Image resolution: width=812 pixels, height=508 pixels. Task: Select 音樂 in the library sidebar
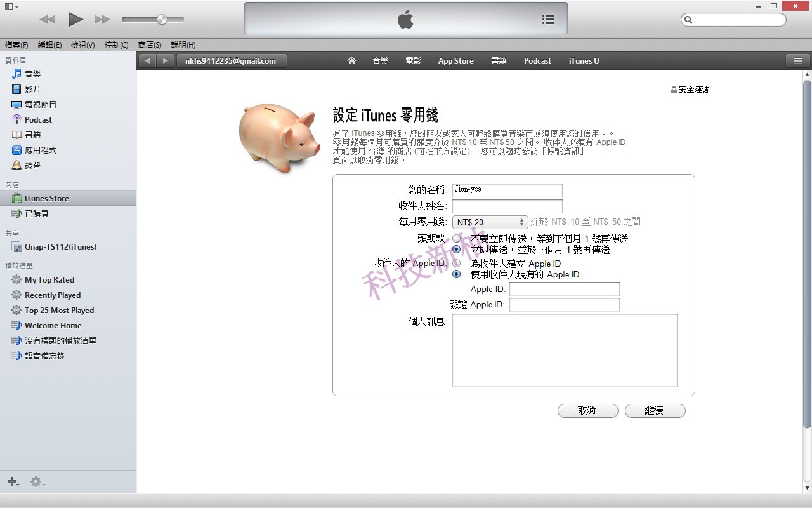click(x=68, y=74)
